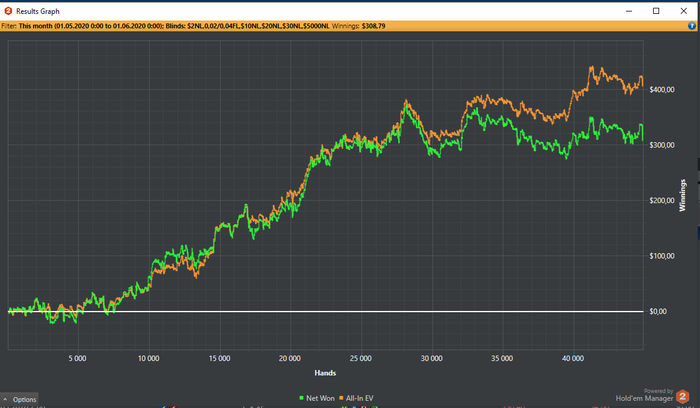This screenshot has height=408, width=700.
Task: Click the $0,00 axis label
Action: [658, 311]
